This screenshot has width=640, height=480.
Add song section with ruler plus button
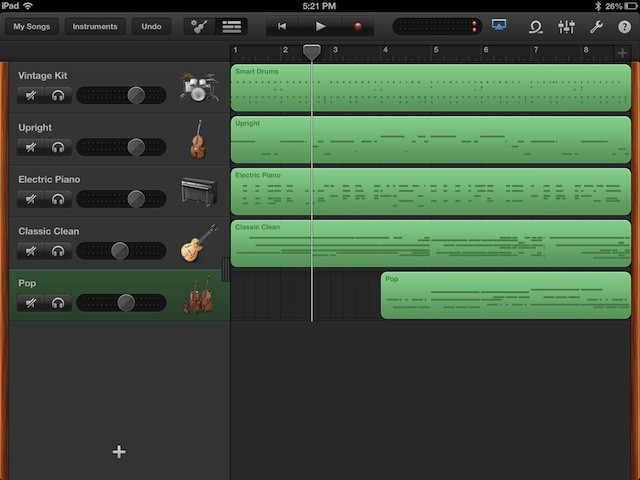tap(622, 53)
